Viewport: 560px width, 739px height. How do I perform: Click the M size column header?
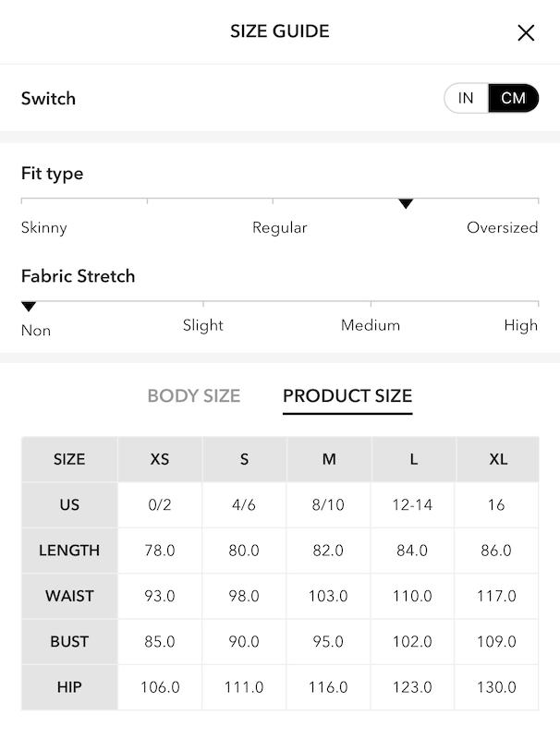(x=329, y=459)
